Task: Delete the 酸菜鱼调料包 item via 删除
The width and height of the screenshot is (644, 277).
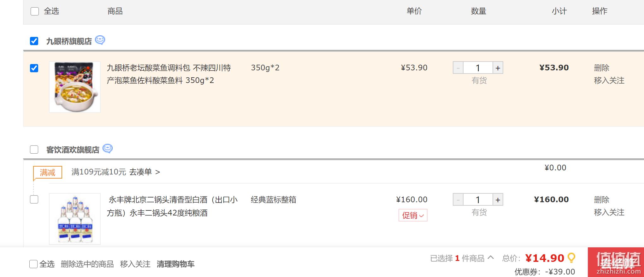Action: tap(601, 68)
